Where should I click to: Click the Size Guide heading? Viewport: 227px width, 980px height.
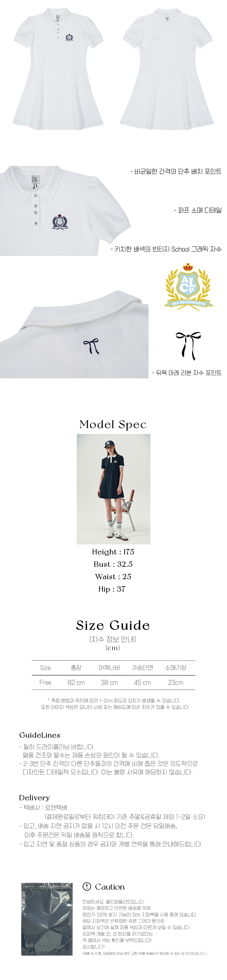click(113, 625)
